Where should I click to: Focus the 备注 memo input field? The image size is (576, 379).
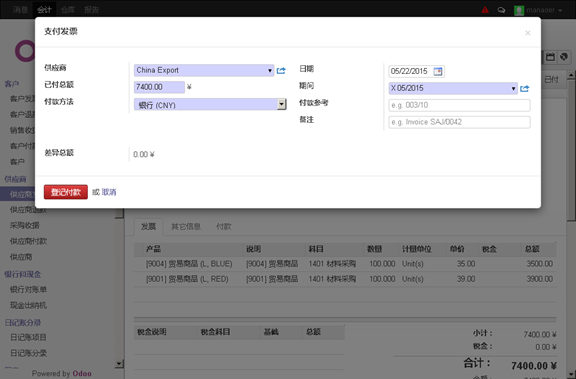click(459, 122)
